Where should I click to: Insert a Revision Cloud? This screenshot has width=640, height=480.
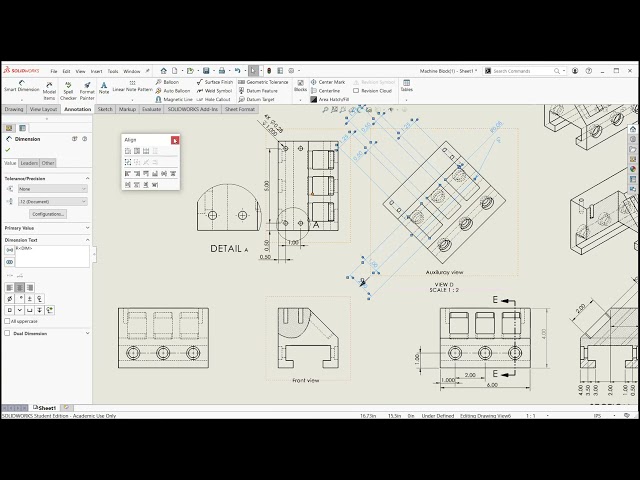coord(372,91)
